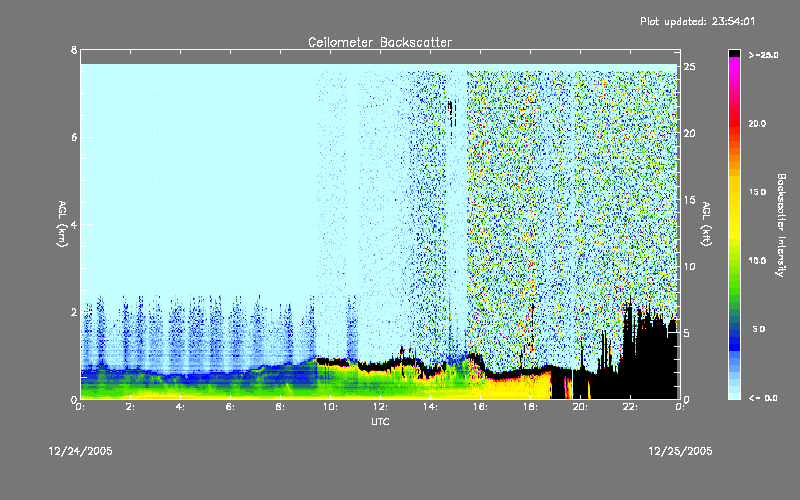
Task: Select the 10: hour label on the UTC axis
Action: [x=330, y=407]
